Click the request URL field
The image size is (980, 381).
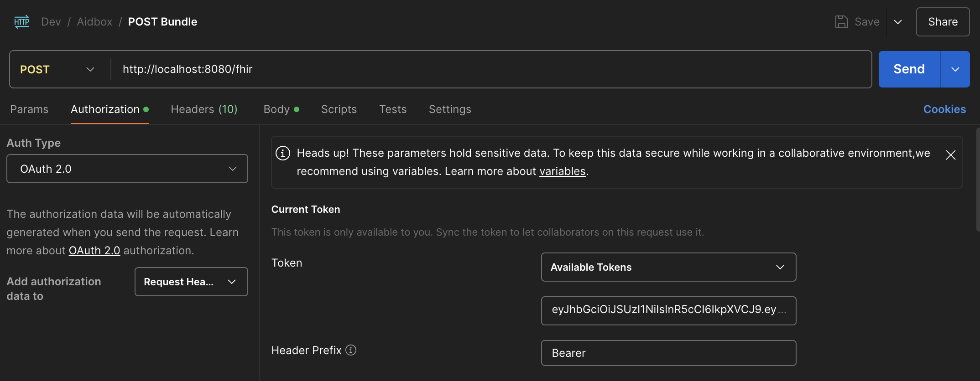[x=491, y=69]
